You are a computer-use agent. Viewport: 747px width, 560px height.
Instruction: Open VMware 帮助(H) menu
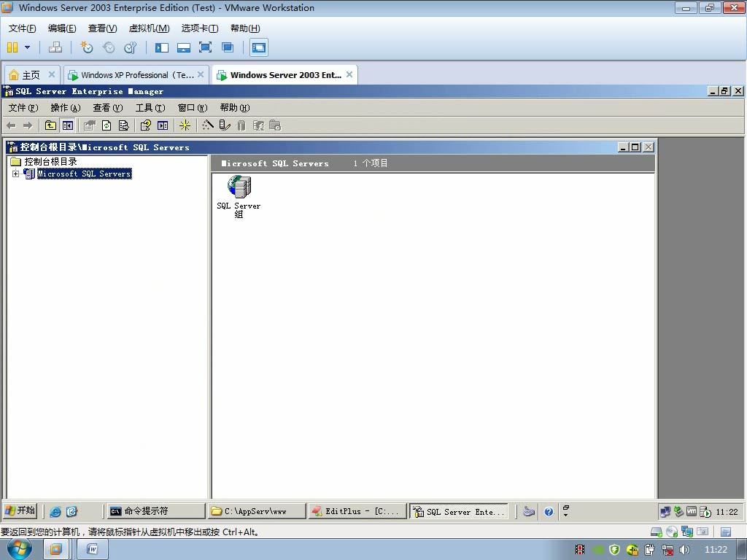pyautogui.click(x=245, y=28)
